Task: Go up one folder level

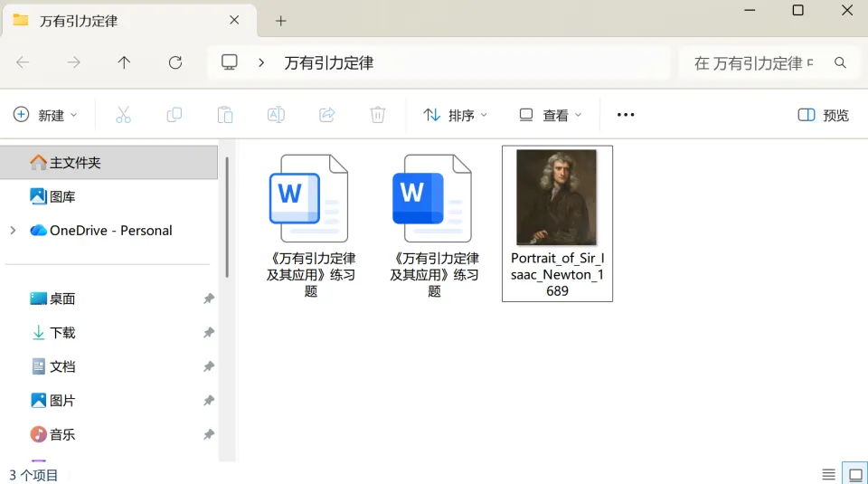Action: (125, 62)
